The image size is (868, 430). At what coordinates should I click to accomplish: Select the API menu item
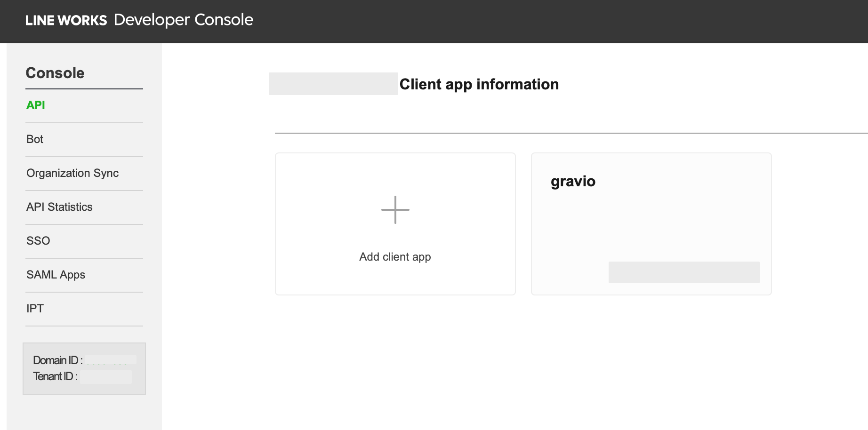[36, 105]
